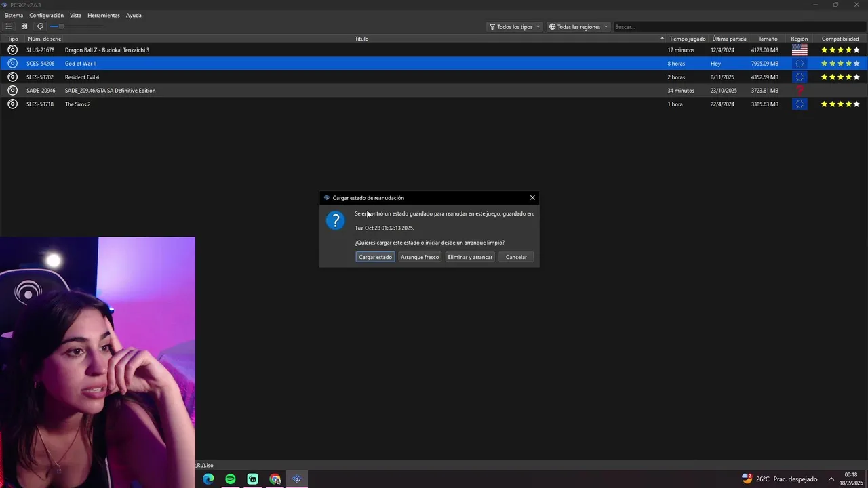Click the Cargar estado button
This screenshot has width=868, height=488.
coord(375,257)
